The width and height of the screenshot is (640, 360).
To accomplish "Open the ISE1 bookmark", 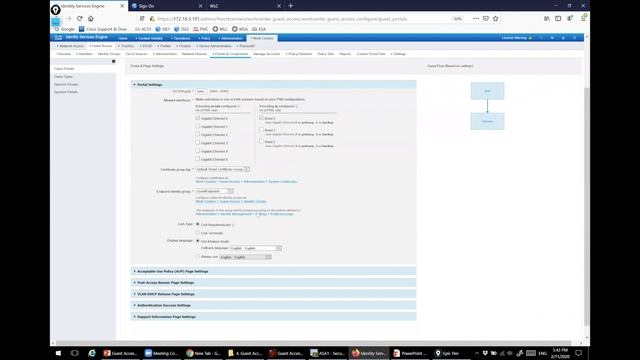I will (x=162, y=29).
